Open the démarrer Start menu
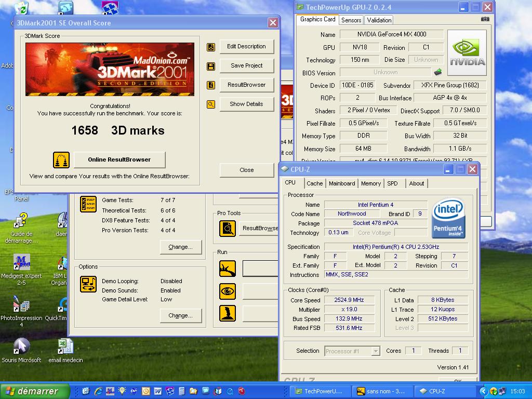This screenshot has height=399, width=532. pos(35,391)
